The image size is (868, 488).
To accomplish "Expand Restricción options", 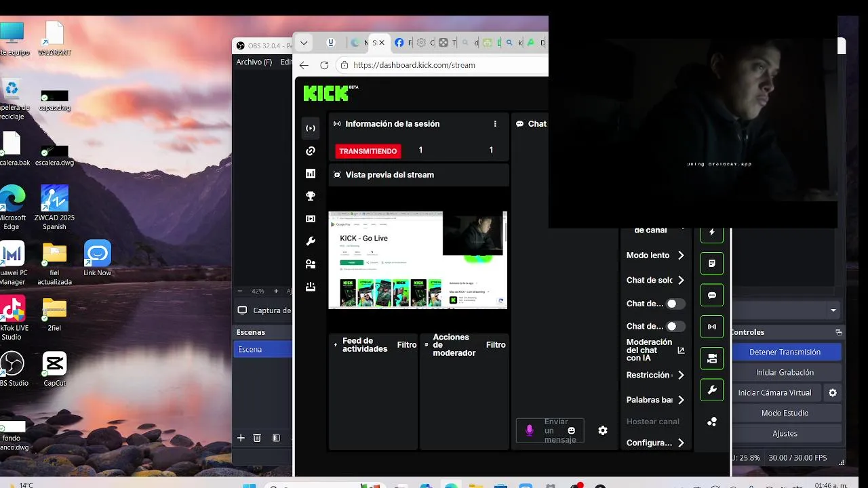I will coord(681,375).
